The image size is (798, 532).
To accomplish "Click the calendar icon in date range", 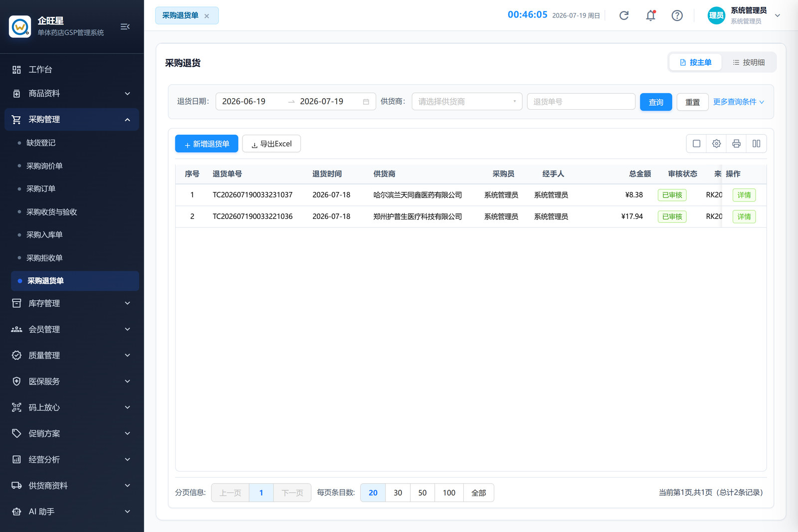I will tap(366, 102).
